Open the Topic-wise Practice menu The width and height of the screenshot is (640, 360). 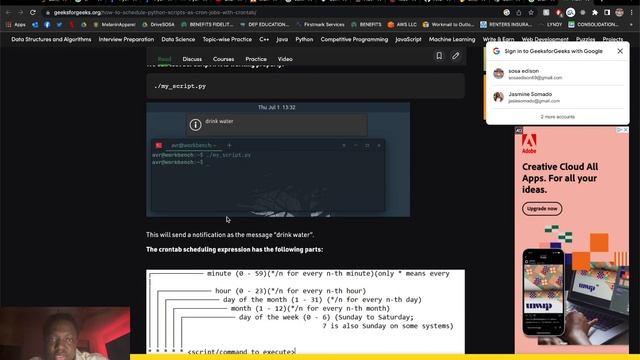227,40
